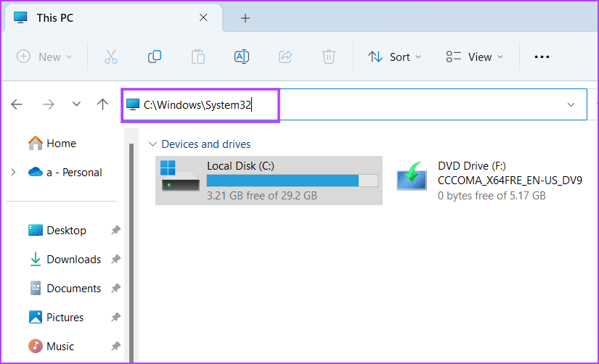Go forward with the right arrow

[49, 104]
